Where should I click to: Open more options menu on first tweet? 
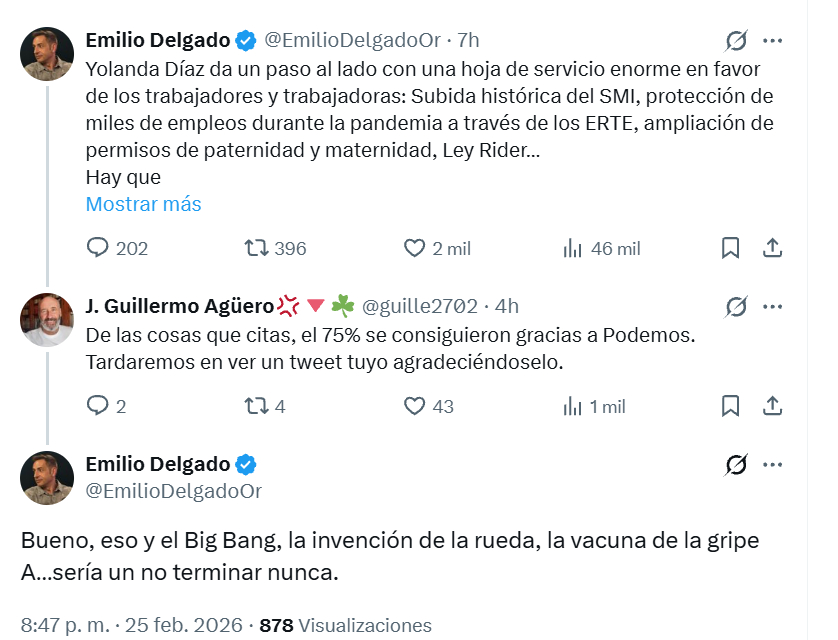772,41
